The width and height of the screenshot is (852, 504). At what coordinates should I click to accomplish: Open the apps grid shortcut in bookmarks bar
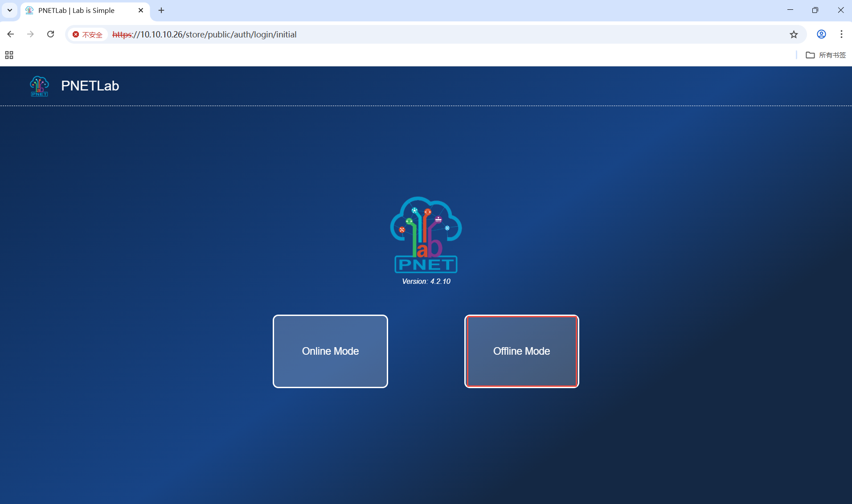[9, 55]
